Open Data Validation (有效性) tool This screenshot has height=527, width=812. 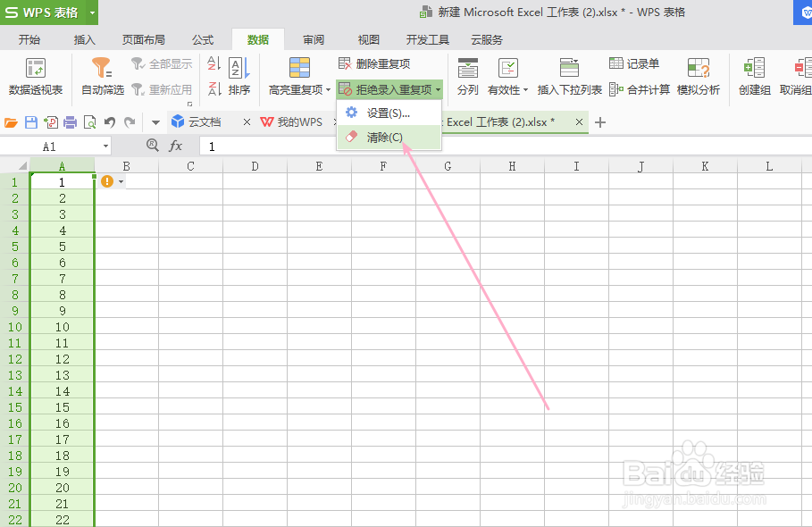point(507,76)
